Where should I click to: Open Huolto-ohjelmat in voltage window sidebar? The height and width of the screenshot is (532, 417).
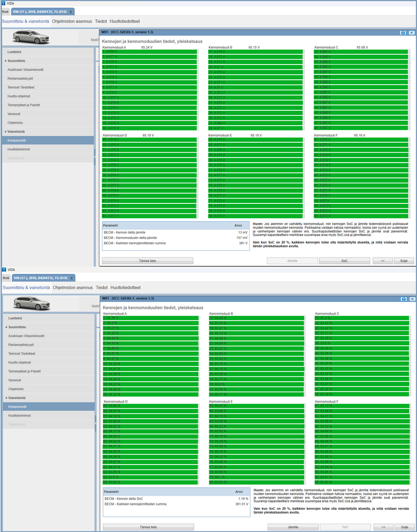pyautogui.click(x=47, y=96)
